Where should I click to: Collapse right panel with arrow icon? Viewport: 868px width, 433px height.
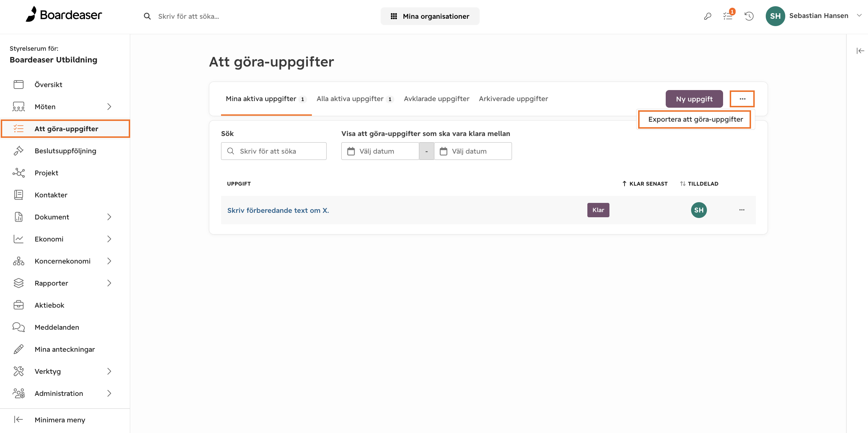(860, 51)
